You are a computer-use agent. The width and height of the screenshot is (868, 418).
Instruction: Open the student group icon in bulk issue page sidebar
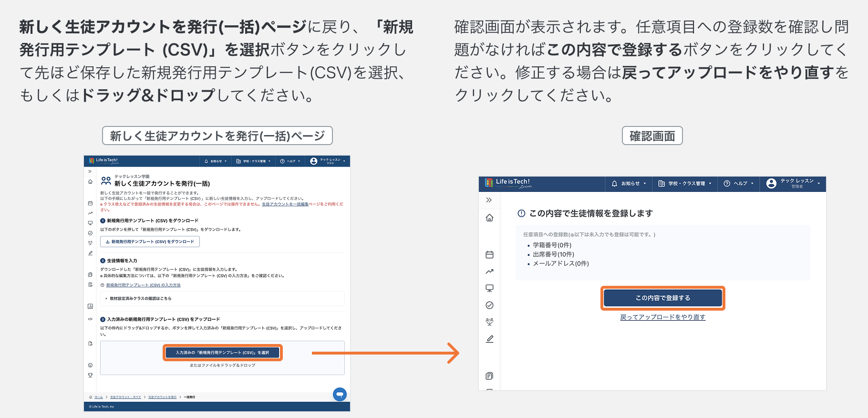(x=90, y=243)
